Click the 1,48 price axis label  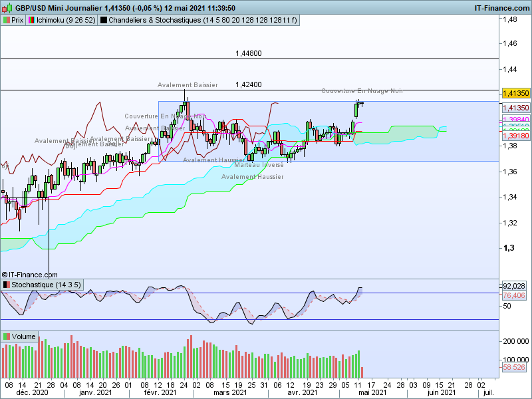(510, 19)
